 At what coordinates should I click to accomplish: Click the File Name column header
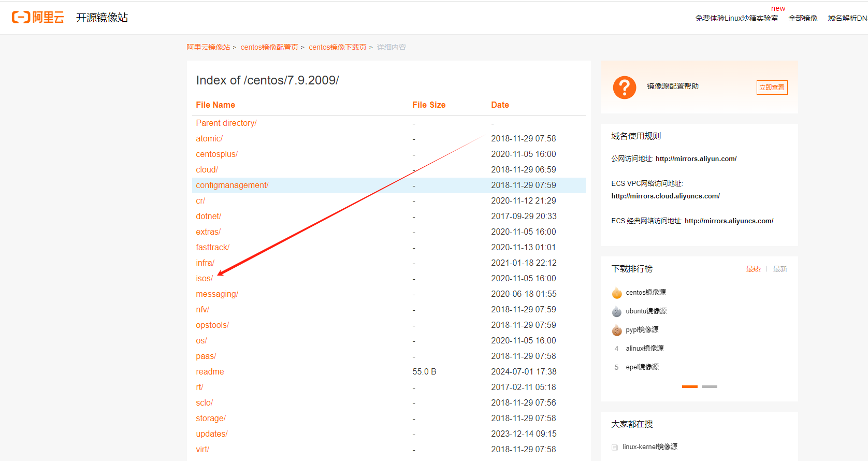coord(215,105)
